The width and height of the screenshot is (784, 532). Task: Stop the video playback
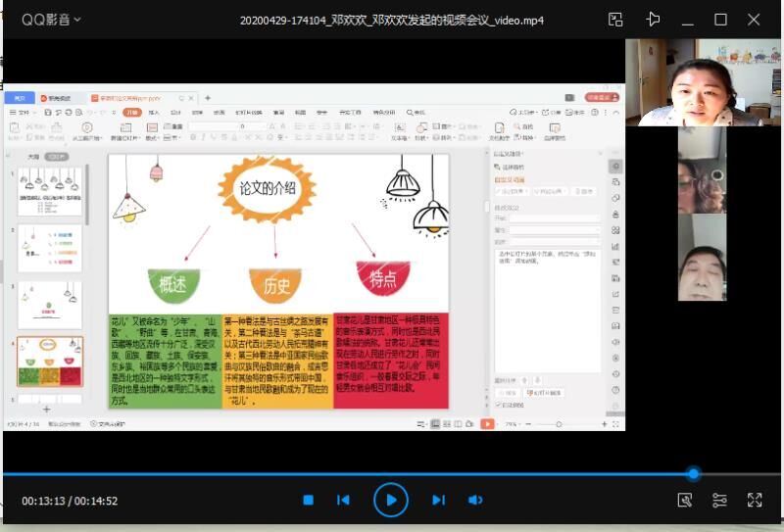pos(308,500)
